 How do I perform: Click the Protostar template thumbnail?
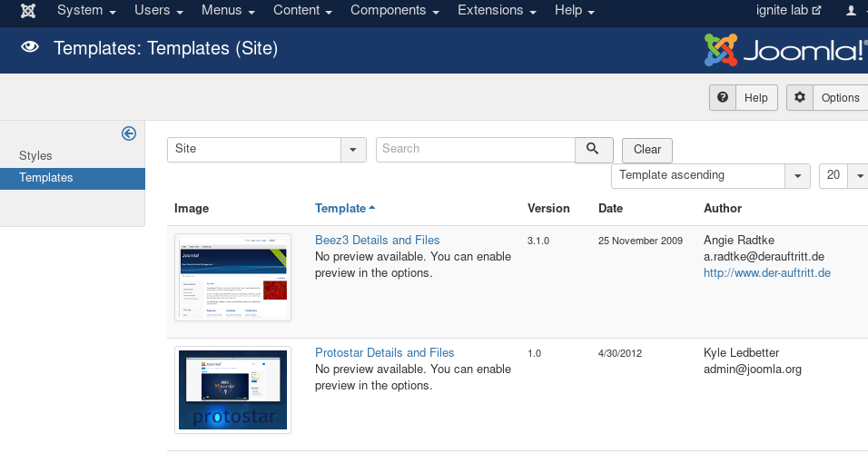pyautogui.click(x=232, y=390)
